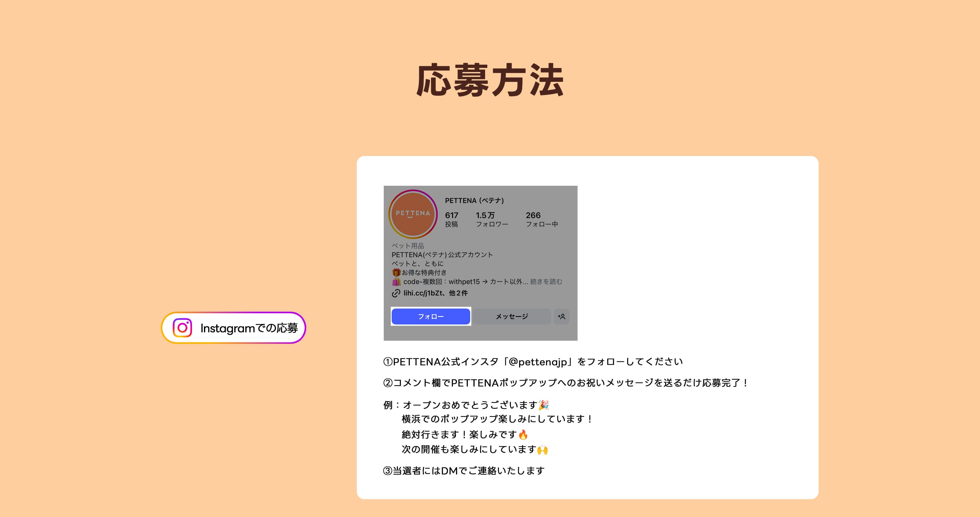980x517 pixels.
Task: Click the gift box emoji in bio
Action: point(396,272)
